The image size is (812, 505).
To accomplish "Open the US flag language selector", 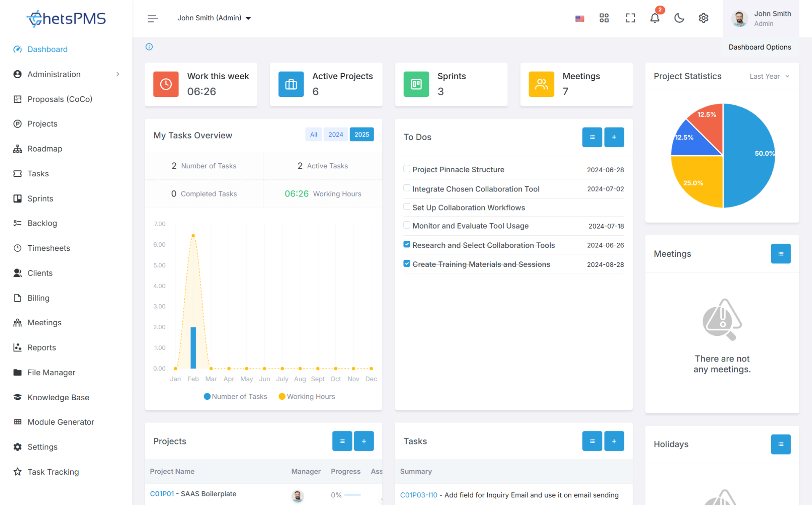I will coord(580,18).
